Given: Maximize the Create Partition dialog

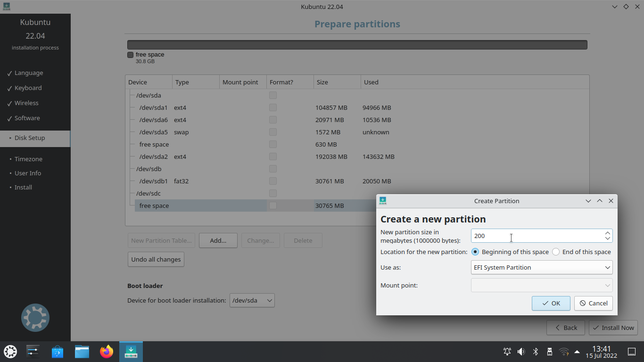Looking at the screenshot, I should (x=600, y=201).
